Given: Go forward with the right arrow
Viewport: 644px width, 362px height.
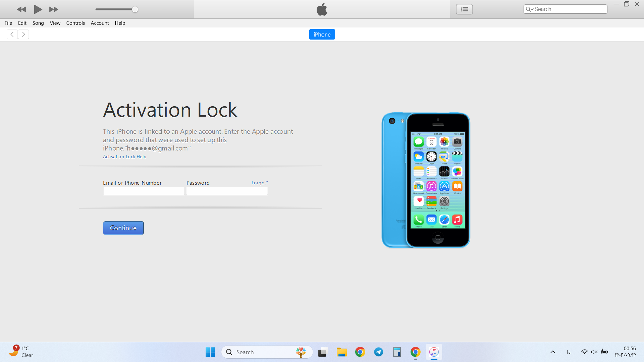Looking at the screenshot, I should click(x=23, y=34).
